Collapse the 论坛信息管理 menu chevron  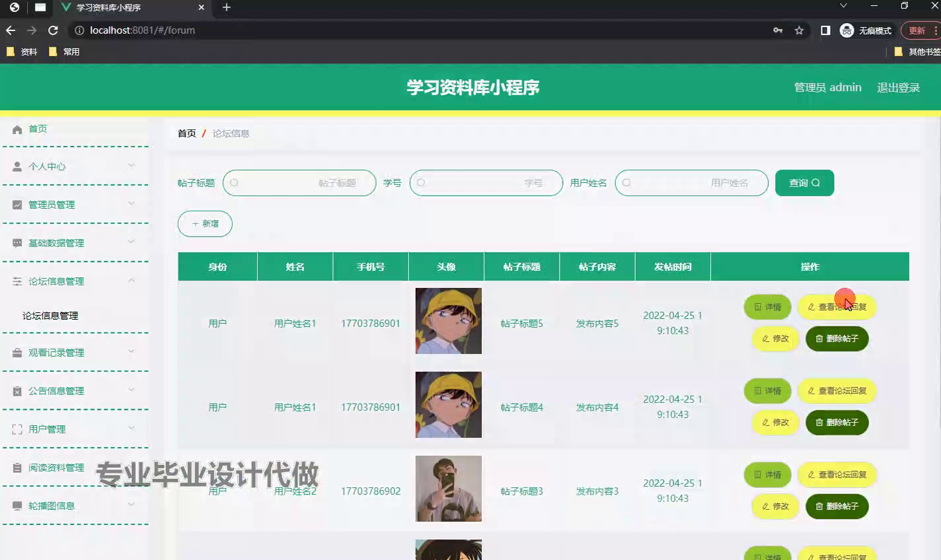[x=131, y=281]
